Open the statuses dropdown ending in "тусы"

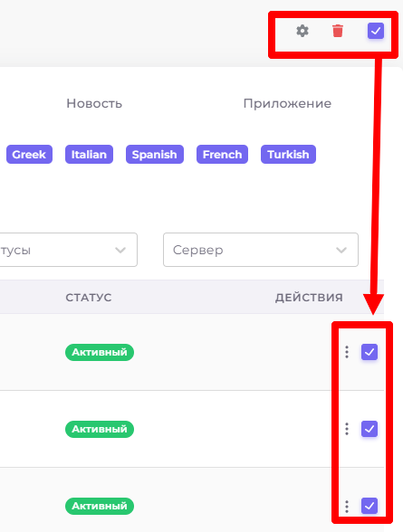tap(68, 250)
